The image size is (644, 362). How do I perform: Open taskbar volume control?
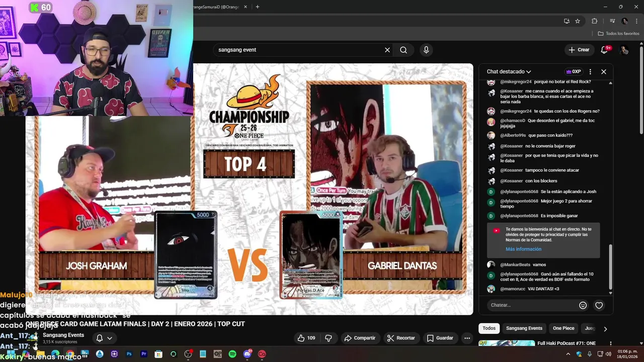click(x=608, y=354)
